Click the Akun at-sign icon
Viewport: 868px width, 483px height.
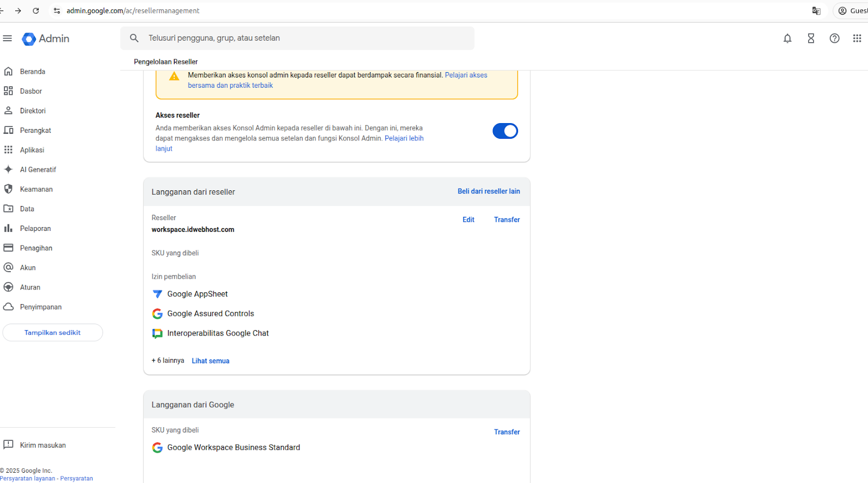pyautogui.click(x=8, y=267)
